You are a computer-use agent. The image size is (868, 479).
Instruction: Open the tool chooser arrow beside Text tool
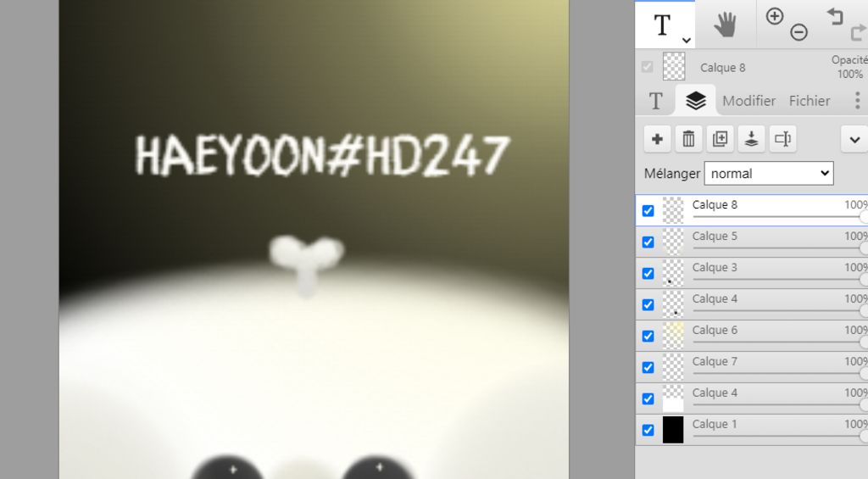coord(687,40)
